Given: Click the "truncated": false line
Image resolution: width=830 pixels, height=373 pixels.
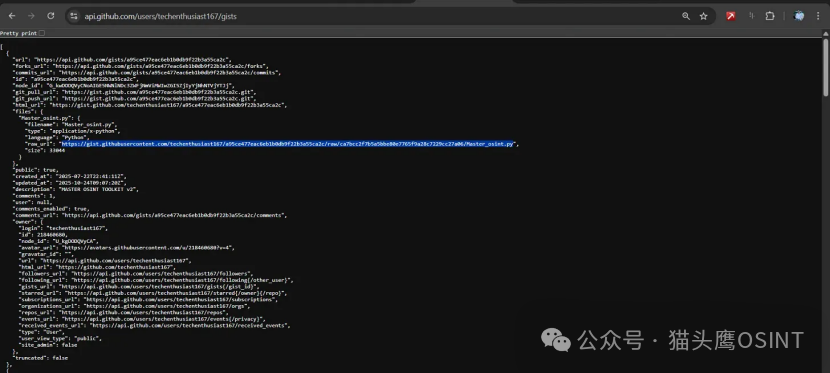Looking at the screenshot, I should (40, 358).
